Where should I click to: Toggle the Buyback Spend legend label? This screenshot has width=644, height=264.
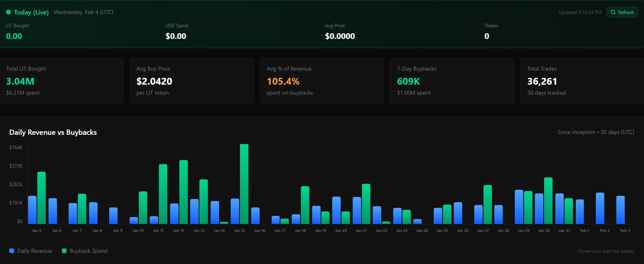pos(88,251)
